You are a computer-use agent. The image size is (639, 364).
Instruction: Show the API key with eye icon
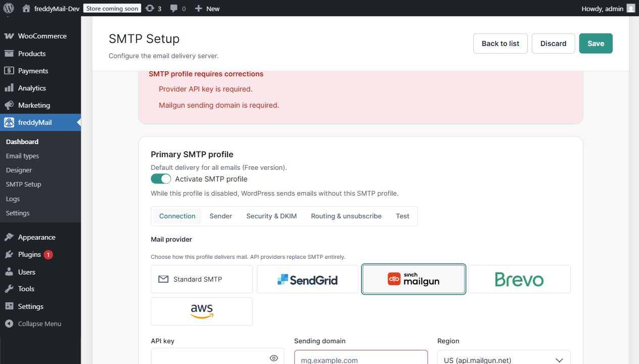(274, 358)
